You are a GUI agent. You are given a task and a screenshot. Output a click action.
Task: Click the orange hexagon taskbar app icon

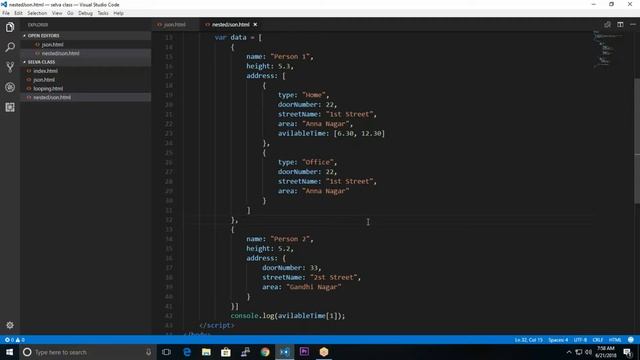pos(324,352)
